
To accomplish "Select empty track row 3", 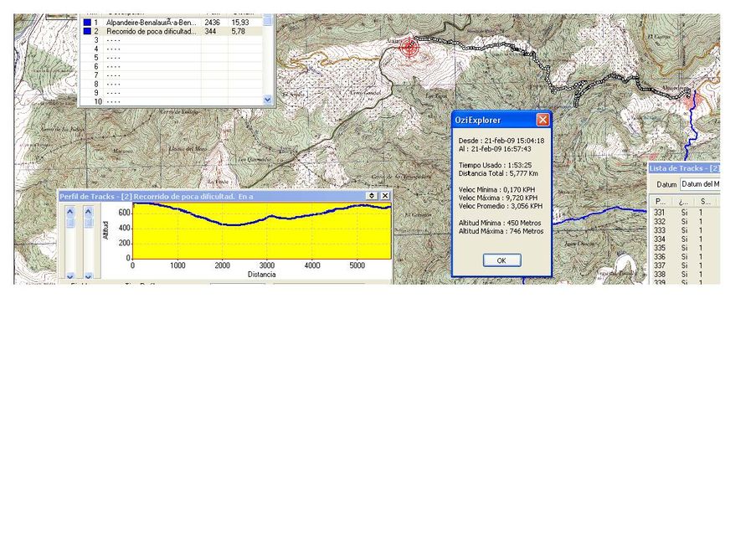I will (x=171, y=40).
